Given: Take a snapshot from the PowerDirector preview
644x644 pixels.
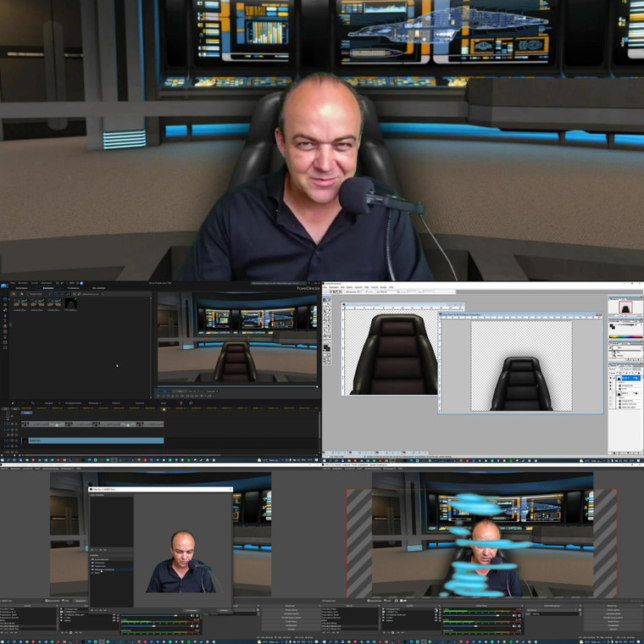Looking at the screenshot, I should point(187,396).
